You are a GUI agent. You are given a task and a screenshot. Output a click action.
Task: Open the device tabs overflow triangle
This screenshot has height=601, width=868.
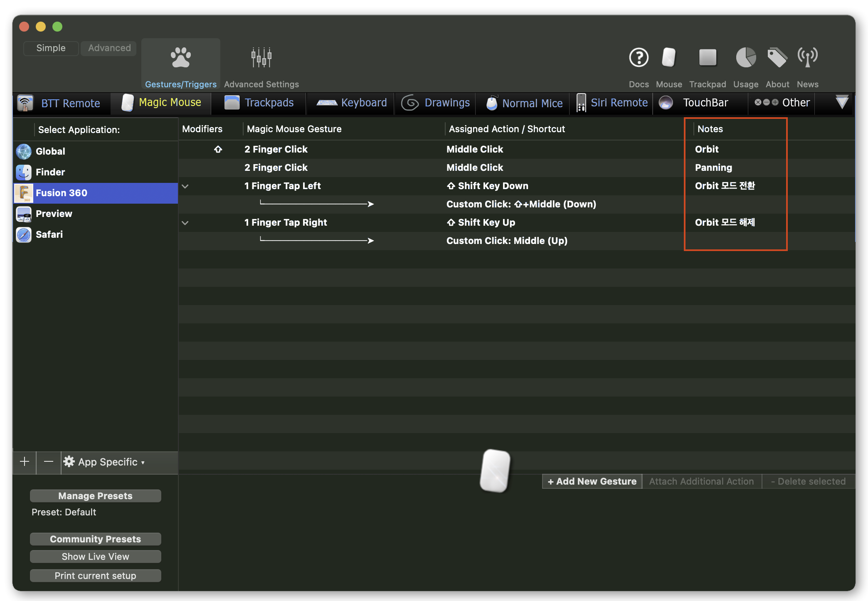[x=842, y=102]
